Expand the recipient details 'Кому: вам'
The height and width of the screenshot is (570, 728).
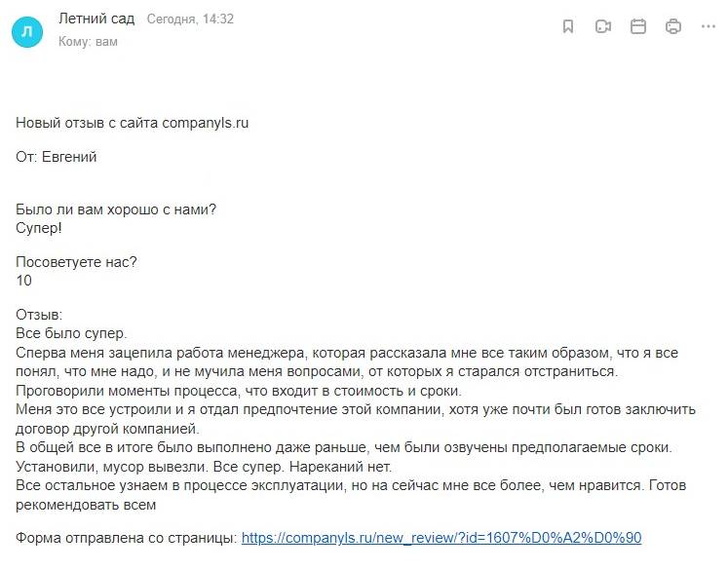pyautogui.click(x=88, y=41)
